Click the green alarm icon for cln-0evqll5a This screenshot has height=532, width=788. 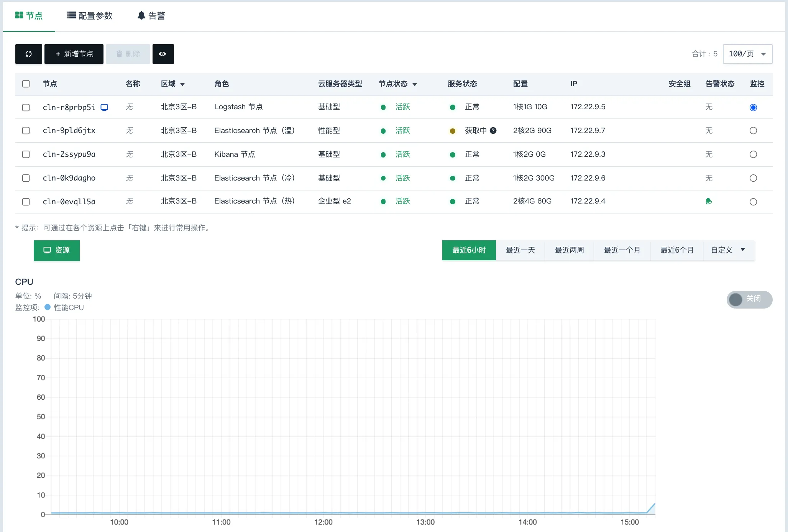coord(709,201)
